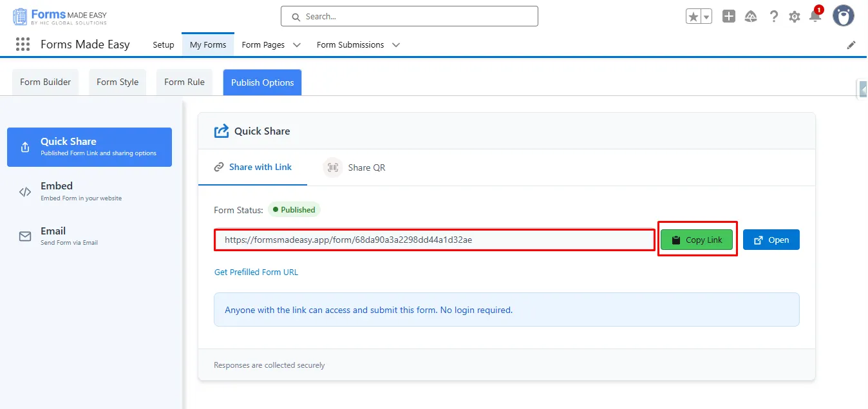Switch to the Form Style tab
The image size is (868, 409).
click(118, 82)
